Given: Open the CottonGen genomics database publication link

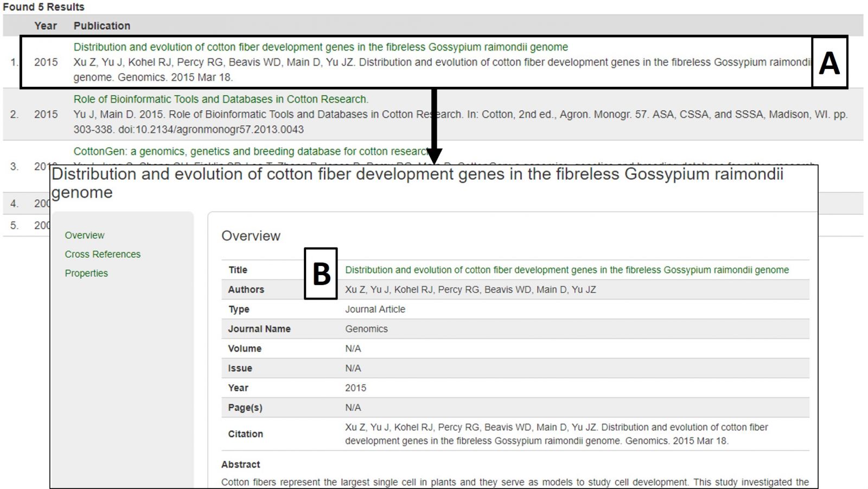Looking at the screenshot, I should (x=251, y=151).
